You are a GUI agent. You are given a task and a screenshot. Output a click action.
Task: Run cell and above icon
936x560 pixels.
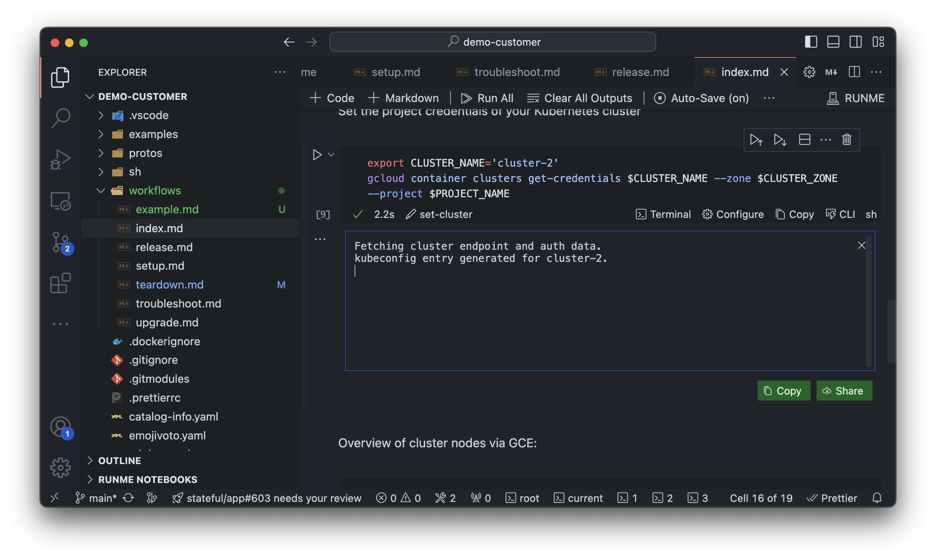coord(756,139)
